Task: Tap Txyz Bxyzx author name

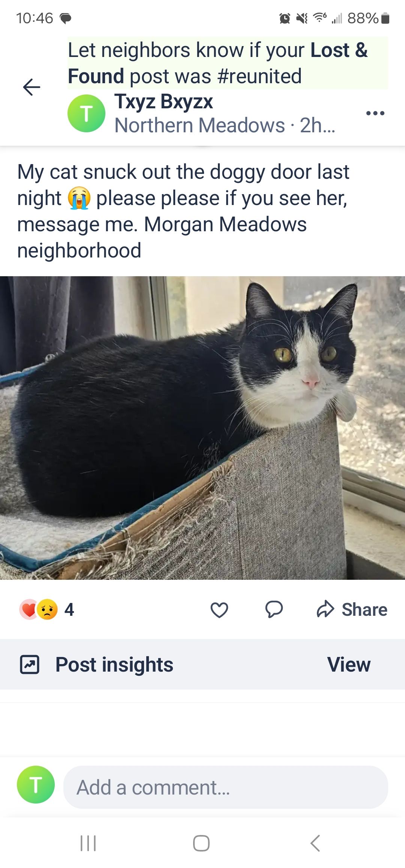Action: point(164,102)
